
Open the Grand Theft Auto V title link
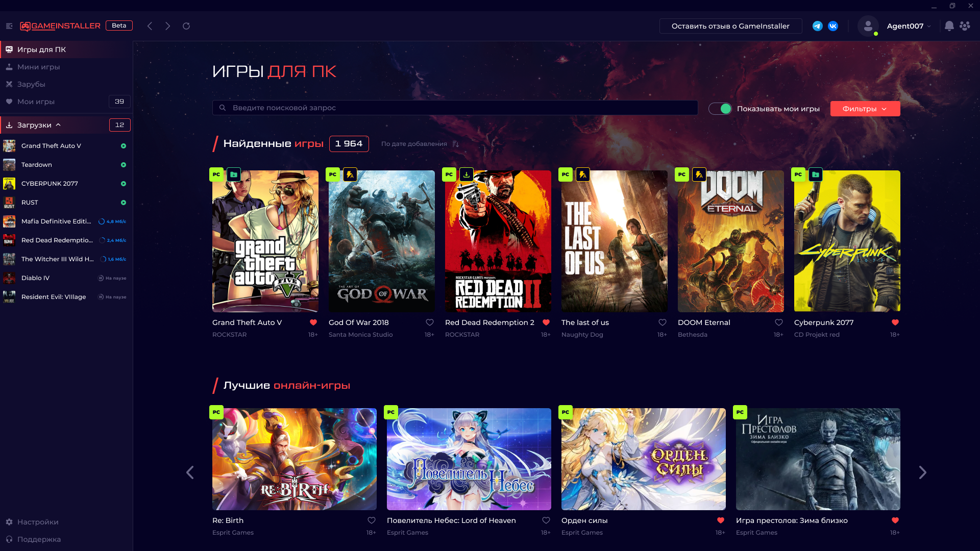tap(247, 322)
